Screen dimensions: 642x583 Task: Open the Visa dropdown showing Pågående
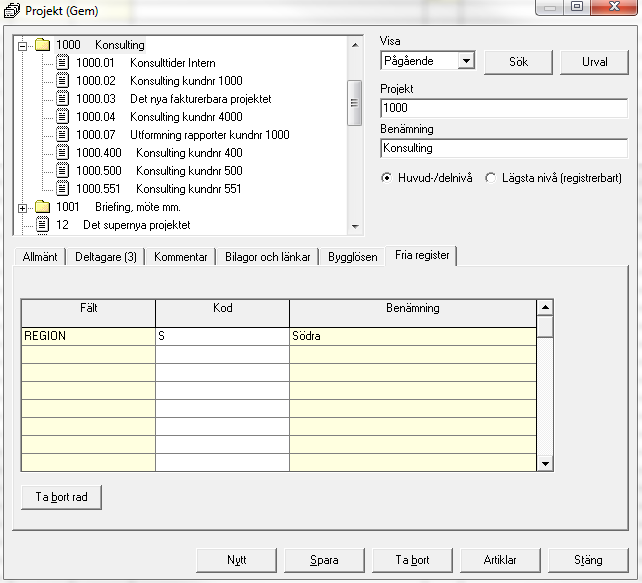coord(466,61)
